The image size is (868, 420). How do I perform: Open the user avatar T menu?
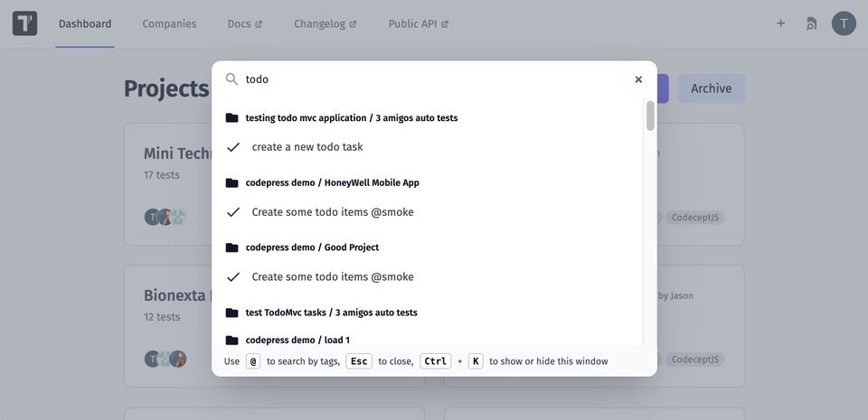tap(844, 23)
